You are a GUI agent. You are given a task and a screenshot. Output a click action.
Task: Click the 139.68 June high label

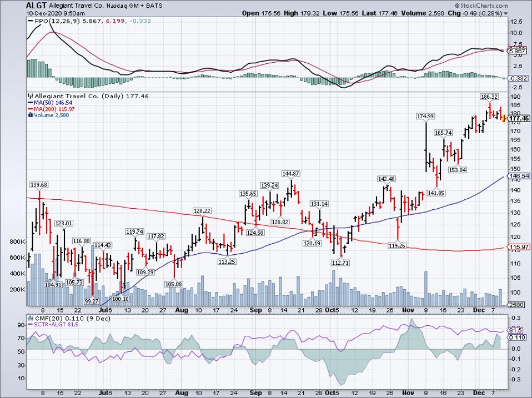[39, 185]
